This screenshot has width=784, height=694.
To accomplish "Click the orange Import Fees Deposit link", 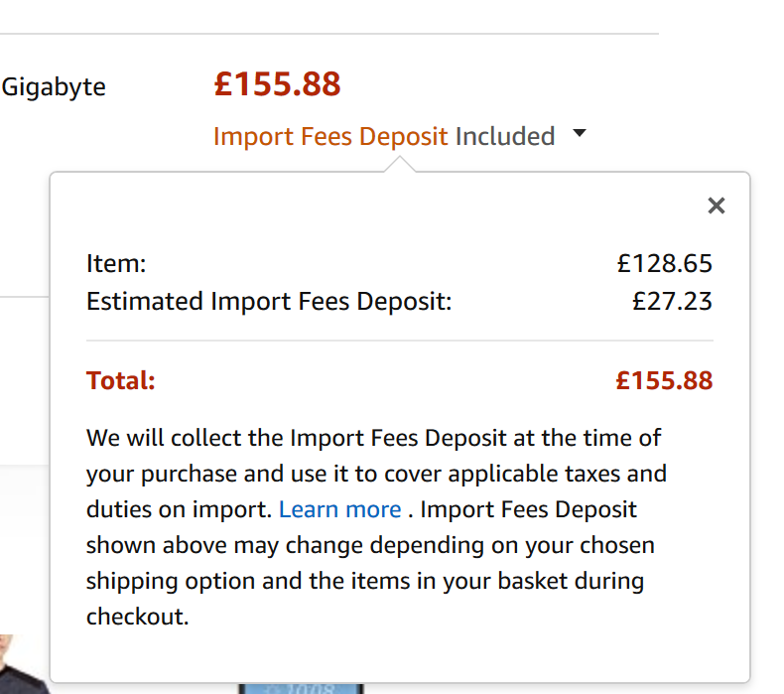I will click(330, 136).
